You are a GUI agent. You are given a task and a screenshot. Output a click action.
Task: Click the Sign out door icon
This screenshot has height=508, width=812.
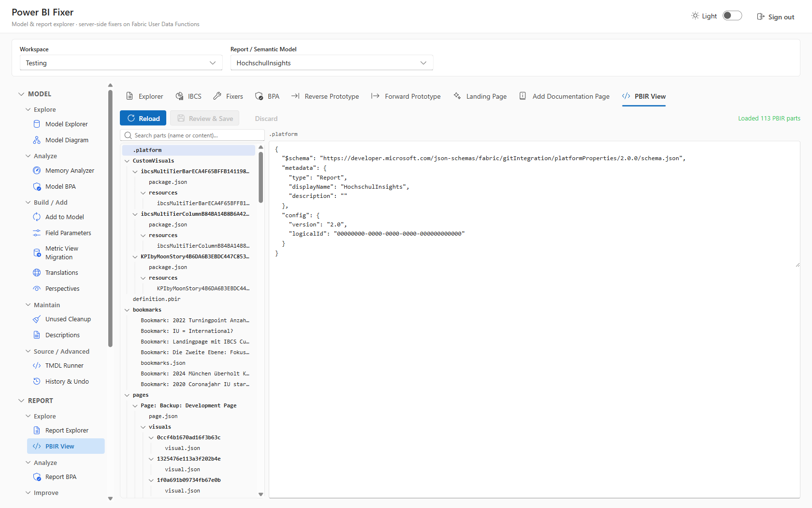760,16
